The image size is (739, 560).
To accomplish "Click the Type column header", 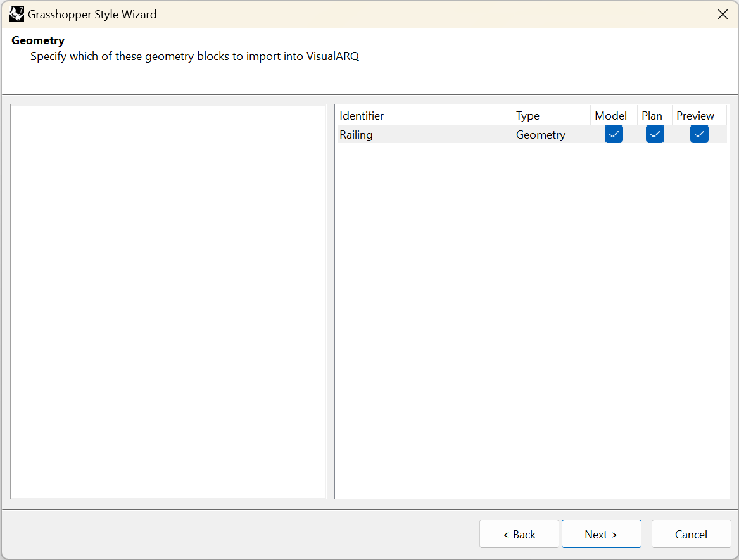I will click(551, 115).
